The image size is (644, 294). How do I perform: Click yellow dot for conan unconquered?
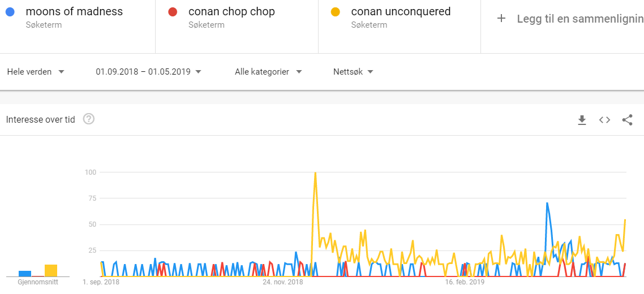(336, 12)
